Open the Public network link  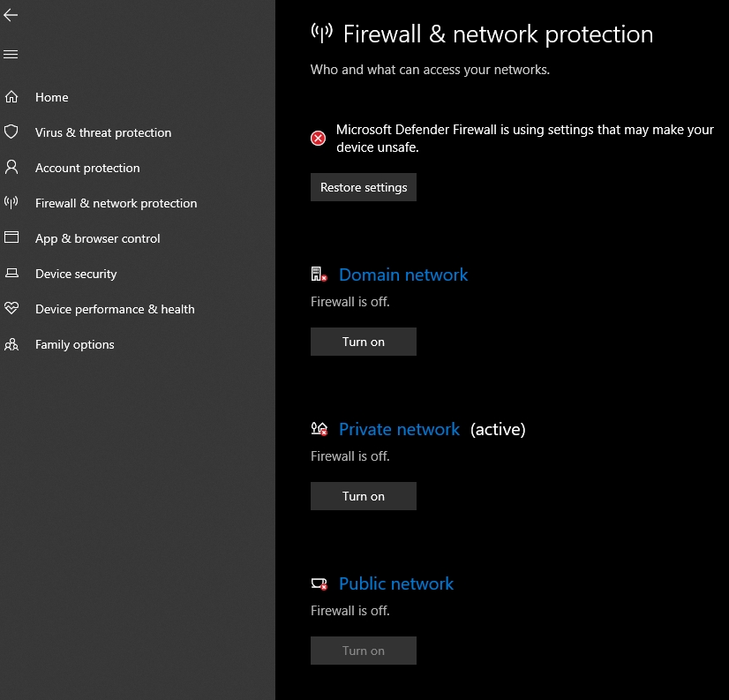pos(396,583)
